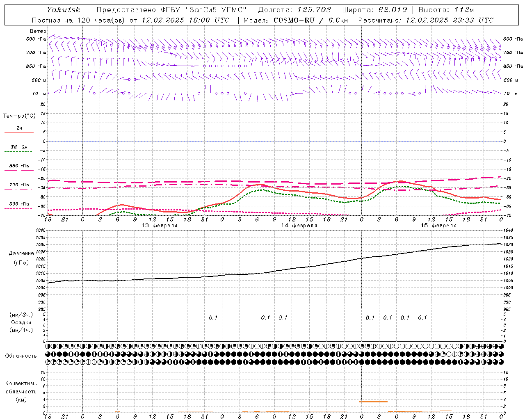525x420 pixels.
Task: Click the Yakutsk station title
Action: 63,9
